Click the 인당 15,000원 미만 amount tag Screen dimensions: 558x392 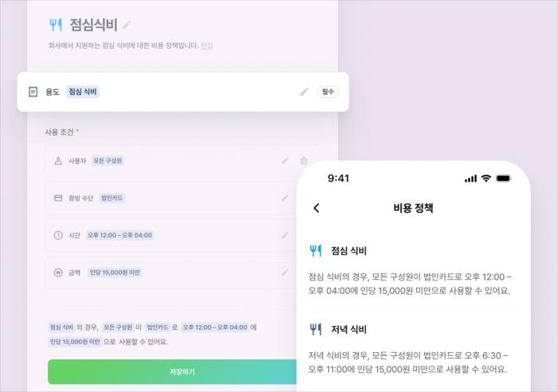click(x=115, y=272)
